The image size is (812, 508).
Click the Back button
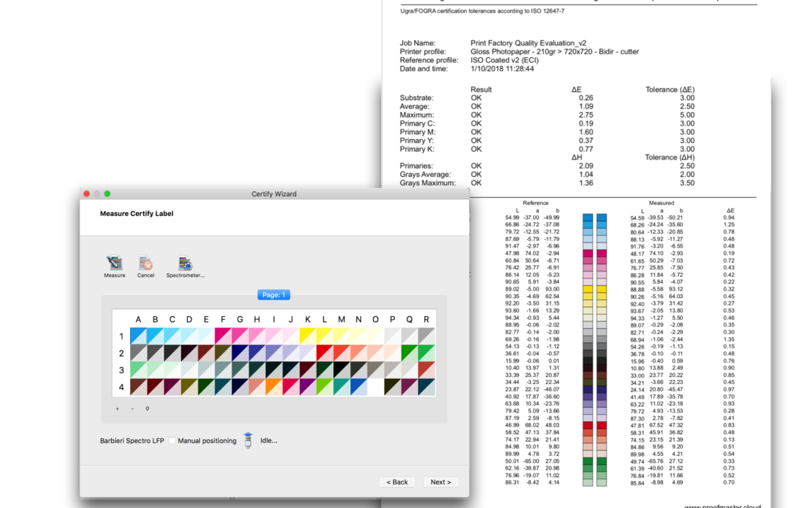397,482
